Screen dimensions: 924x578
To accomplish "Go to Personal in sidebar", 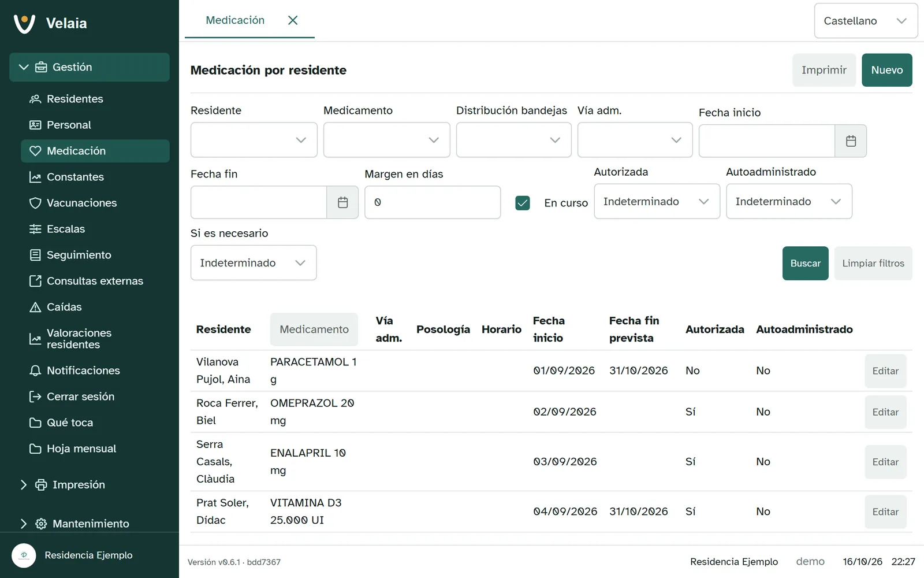I will pos(95,125).
